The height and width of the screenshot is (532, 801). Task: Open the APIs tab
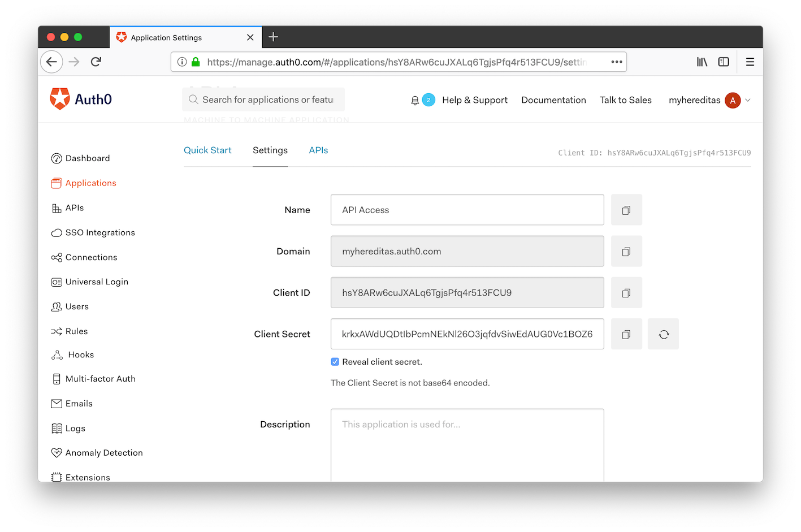(x=318, y=150)
